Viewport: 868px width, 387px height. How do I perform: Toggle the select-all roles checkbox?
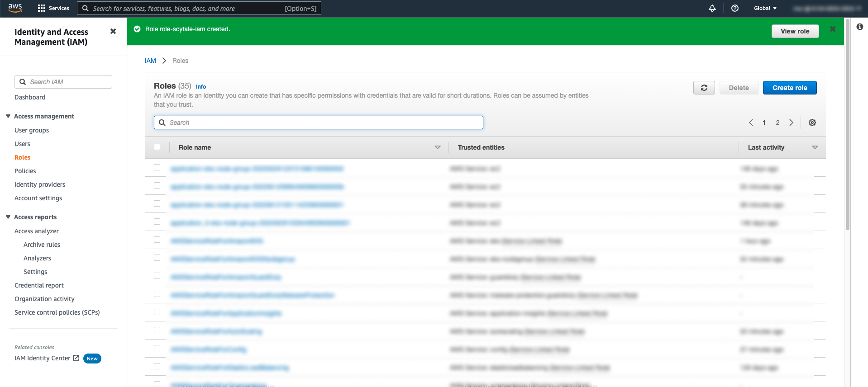157,147
